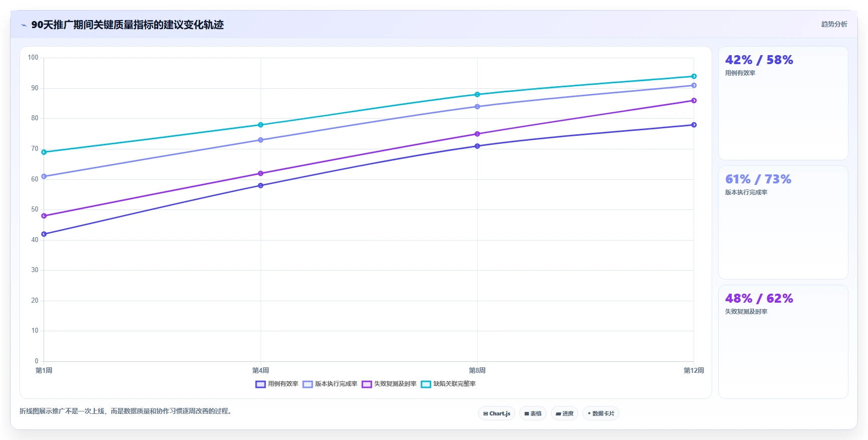The image size is (868, 440).
Task: Toggle the 失败复测及时率 legend color box
Action: pyautogui.click(x=366, y=384)
